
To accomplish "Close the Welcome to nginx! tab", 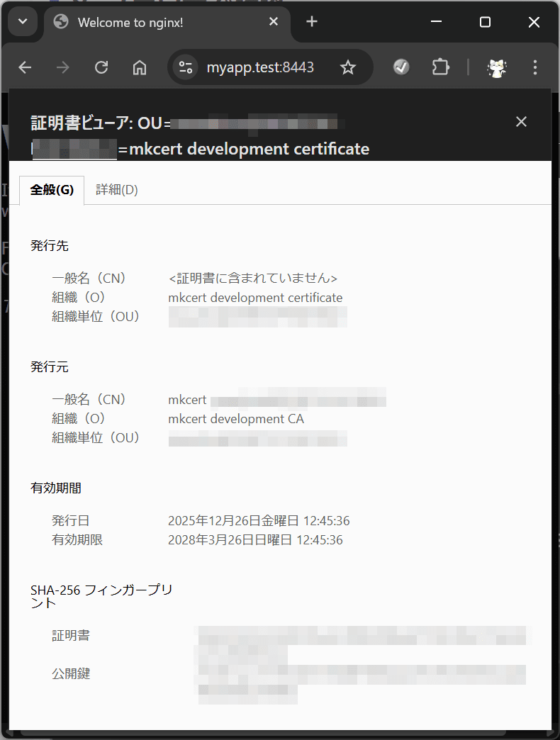I will click(274, 22).
